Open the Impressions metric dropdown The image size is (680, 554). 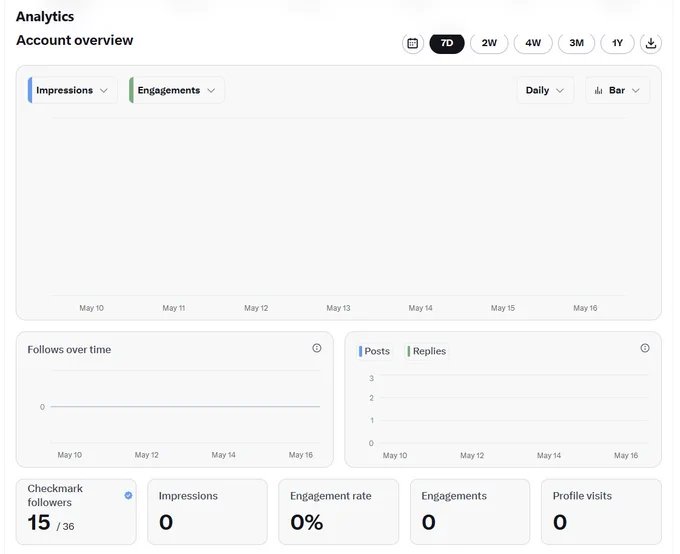(x=72, y=90)
